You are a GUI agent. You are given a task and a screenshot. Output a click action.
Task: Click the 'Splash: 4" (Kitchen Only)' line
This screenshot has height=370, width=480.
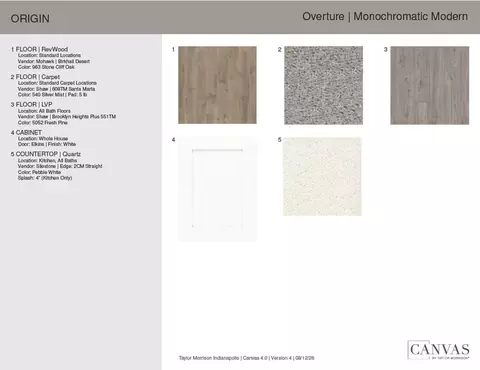(45, 178)
